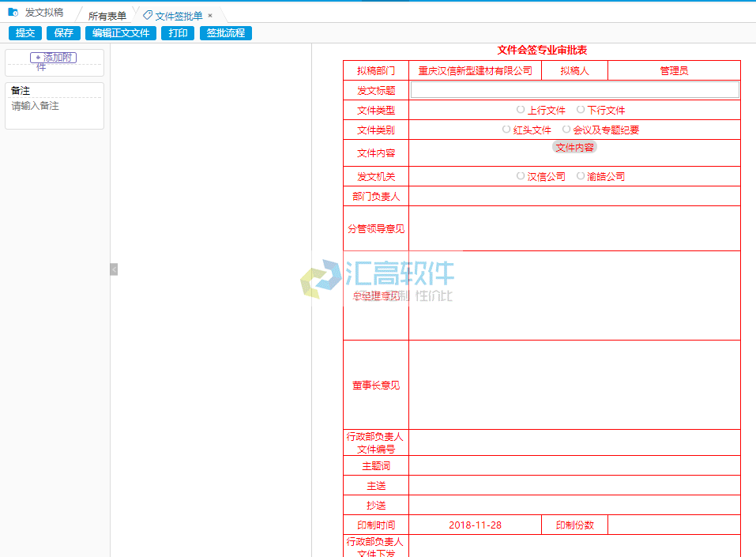Open 编辑正文文件
This screenshot has width=756, height=557.
(x=121, y=33)
